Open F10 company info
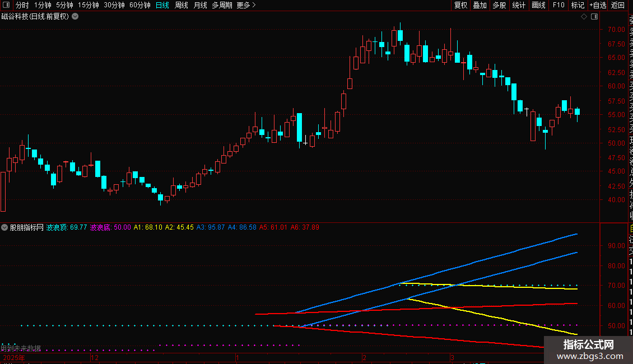Viewport: 633px width, 364px height. coord(558,5)
